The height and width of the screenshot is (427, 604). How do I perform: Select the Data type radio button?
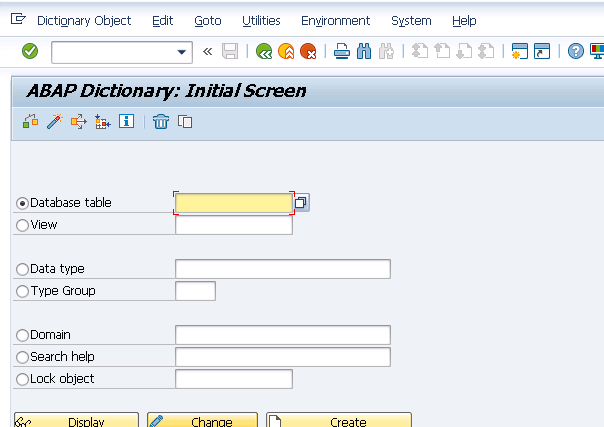[x=22, y=269]
